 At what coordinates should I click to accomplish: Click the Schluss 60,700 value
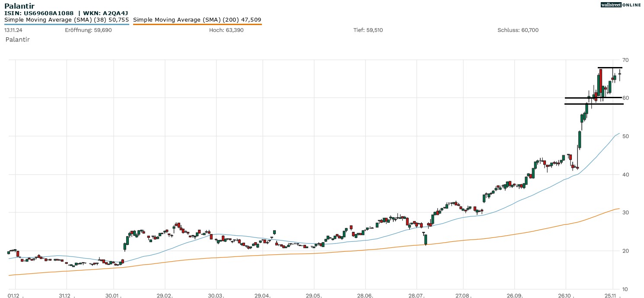pos(518,30)
